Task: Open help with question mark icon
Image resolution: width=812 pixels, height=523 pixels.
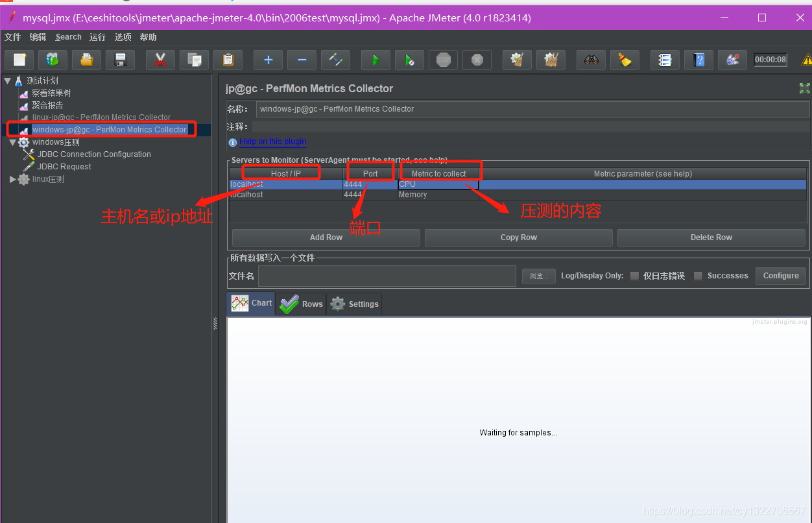Action: [x=699, y=60]
